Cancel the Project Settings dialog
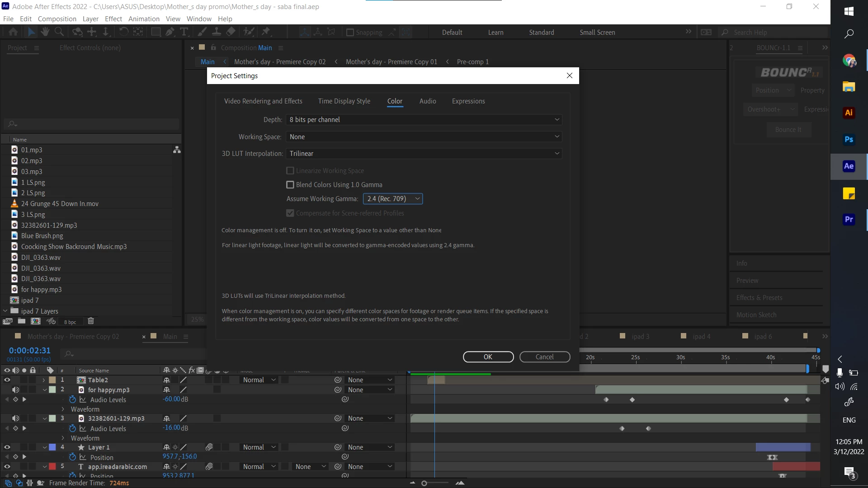868x488 pixels. point(544,357)
